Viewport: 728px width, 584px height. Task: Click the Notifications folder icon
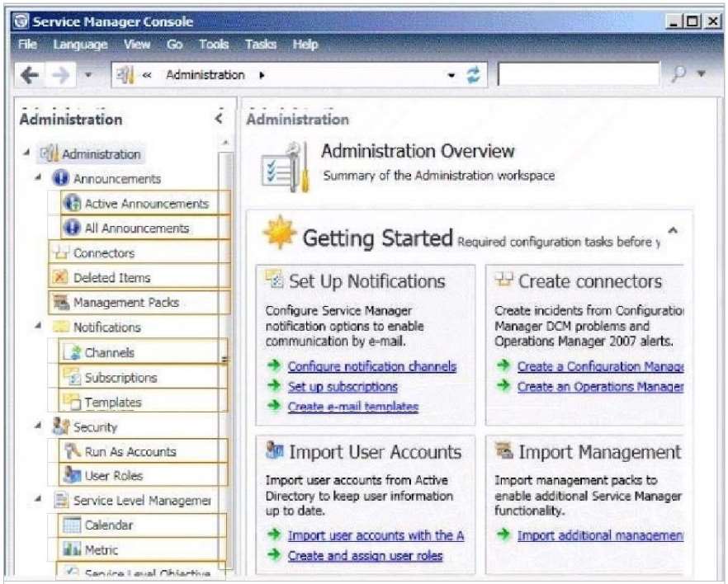point(61,327)
